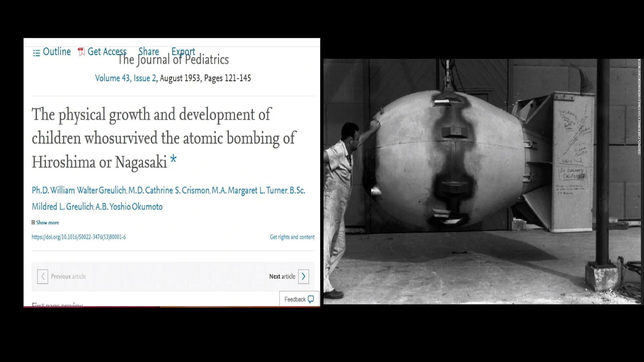The height and width of the screenshot is (362, 644).
Task: Expand the Show more author details
Action: (48, 223)
